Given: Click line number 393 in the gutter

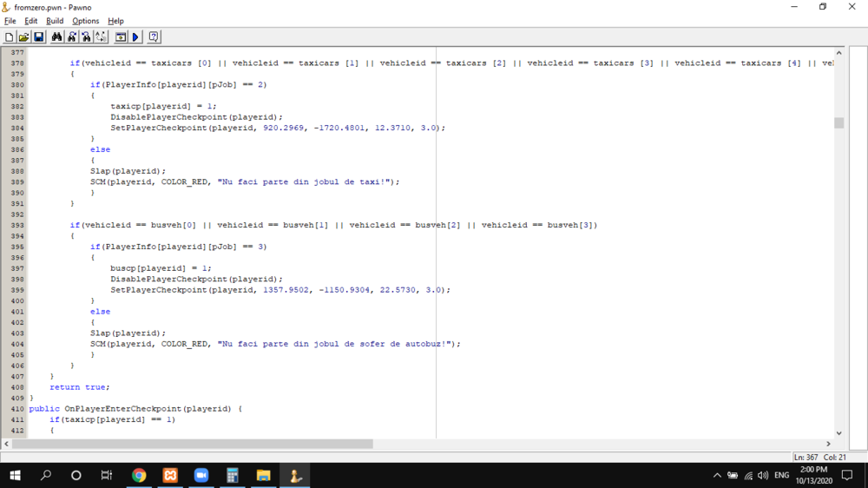Looking at the screenshot, I should (17, 226).
